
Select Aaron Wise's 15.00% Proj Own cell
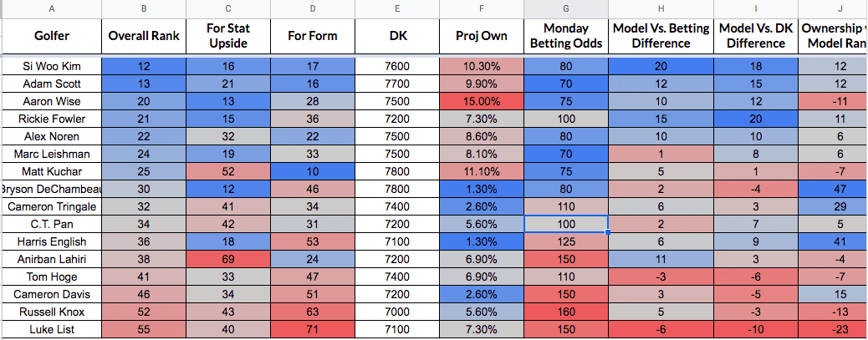pos(482,102)
